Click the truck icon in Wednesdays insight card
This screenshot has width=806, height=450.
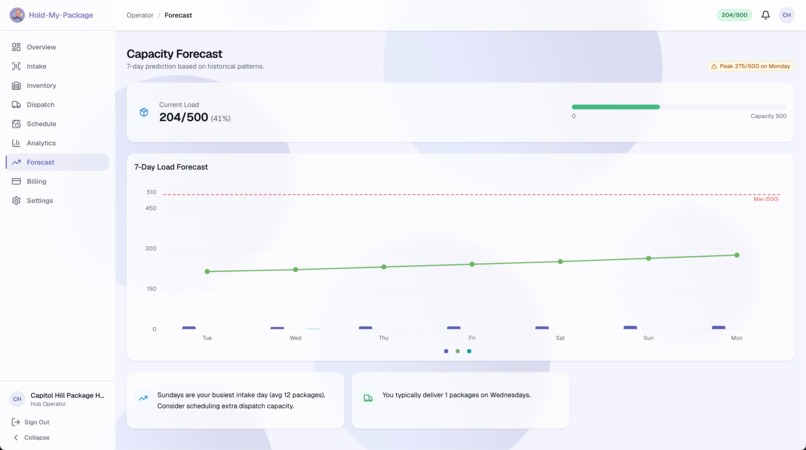coord(368,398)
